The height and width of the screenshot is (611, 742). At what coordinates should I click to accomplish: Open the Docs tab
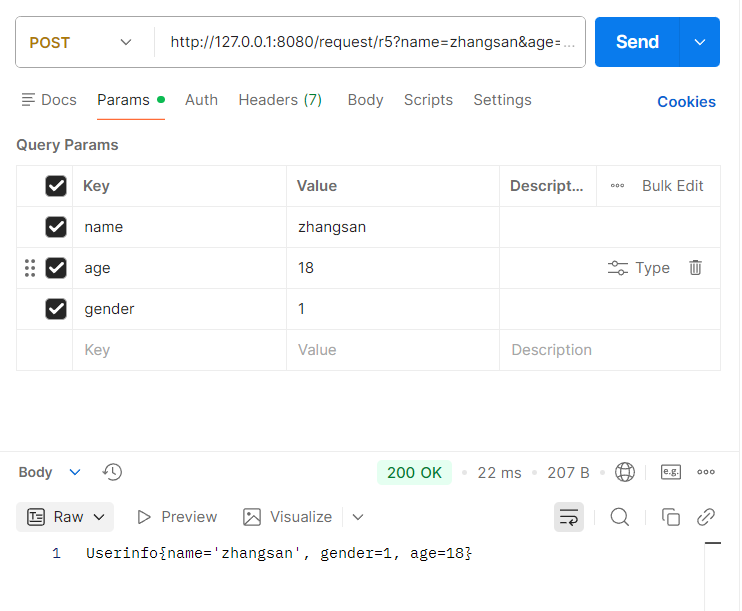tap(49, 100)
